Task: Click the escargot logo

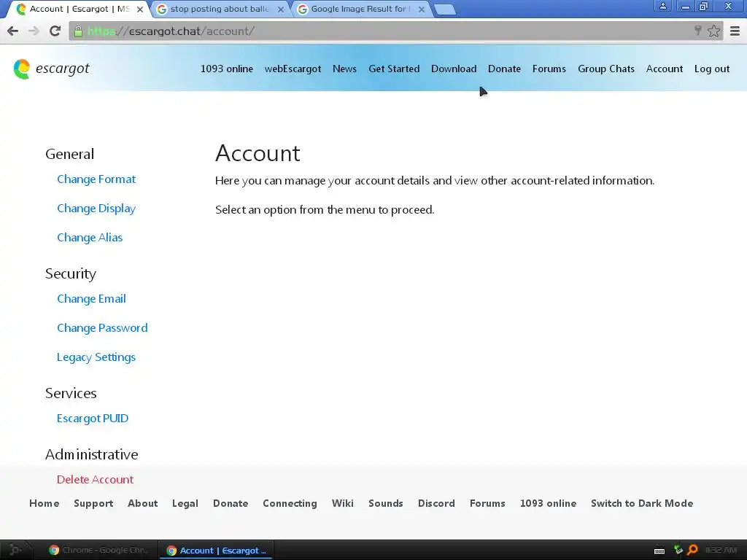Action: pyautogui.click(x=52, y=69)
